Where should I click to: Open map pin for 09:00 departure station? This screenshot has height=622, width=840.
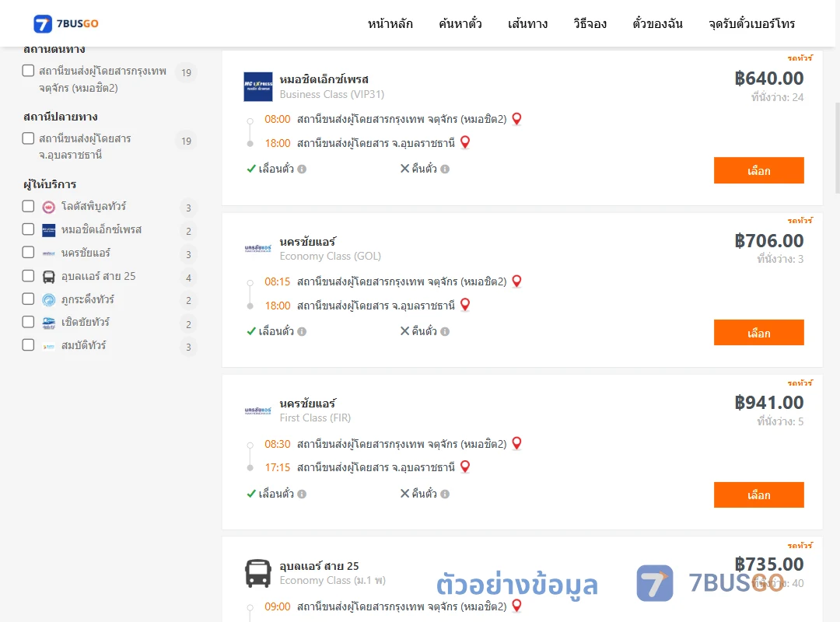coord(517,606)
